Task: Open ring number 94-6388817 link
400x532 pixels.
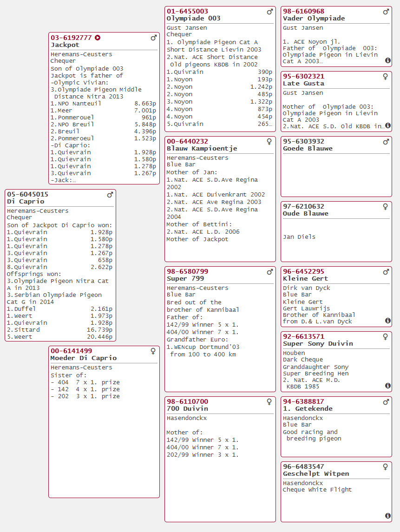Action: (304, 401)
